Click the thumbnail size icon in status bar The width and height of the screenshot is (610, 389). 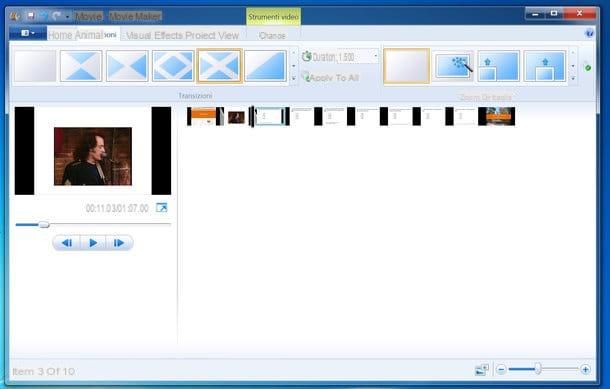point(482,370)
